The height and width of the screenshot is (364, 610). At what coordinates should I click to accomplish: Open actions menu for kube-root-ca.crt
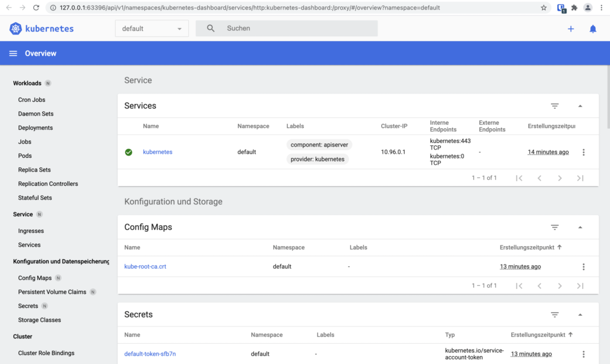[584, 267]
